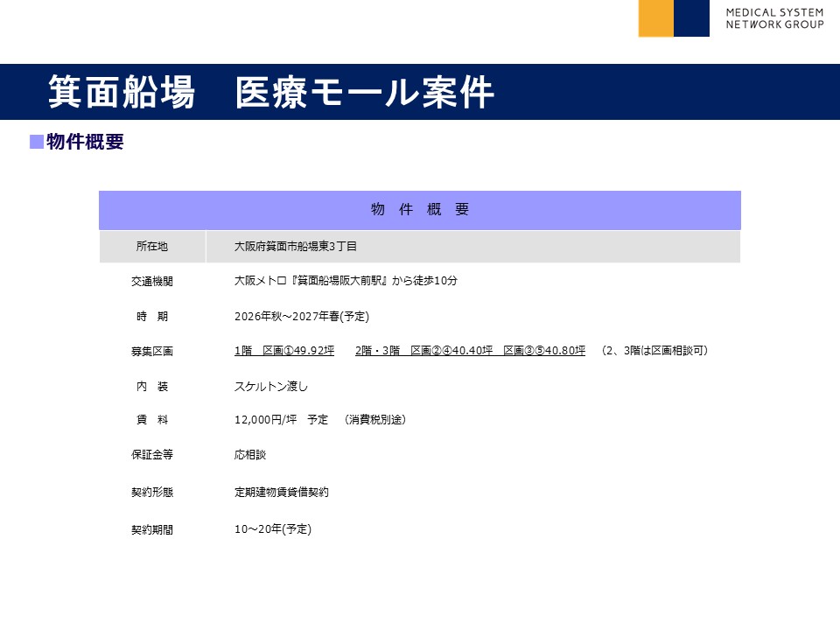Screen dimensions: 840x630
Task: Click the note (2、3階は区画相談可)
Action: coord(654,351)
